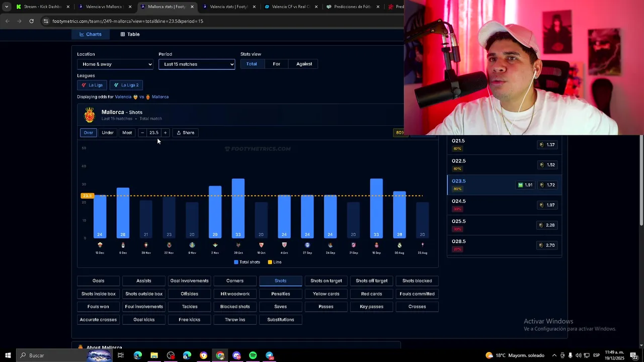This screenshot has height=362, width=644.
Task: Open File Explorer from the taskbar
Action: coord(154,355)
